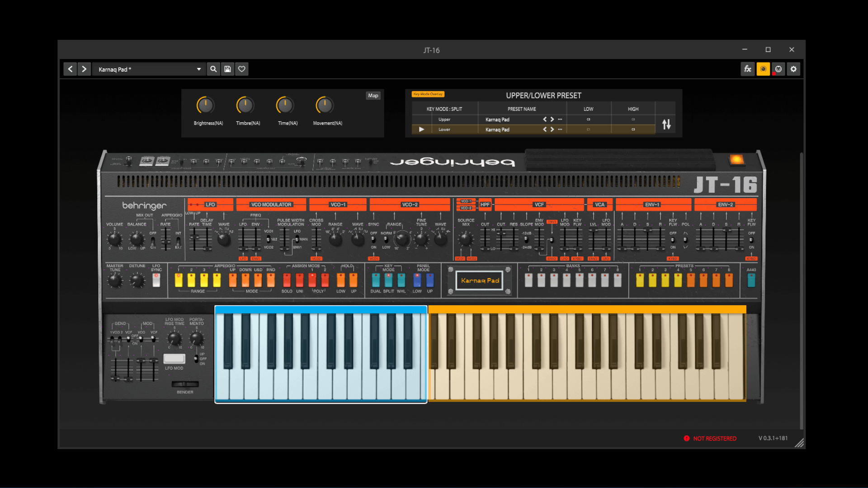Open the preset search magnifier
The width and height of the screenshot is (868, 488).
213,69
